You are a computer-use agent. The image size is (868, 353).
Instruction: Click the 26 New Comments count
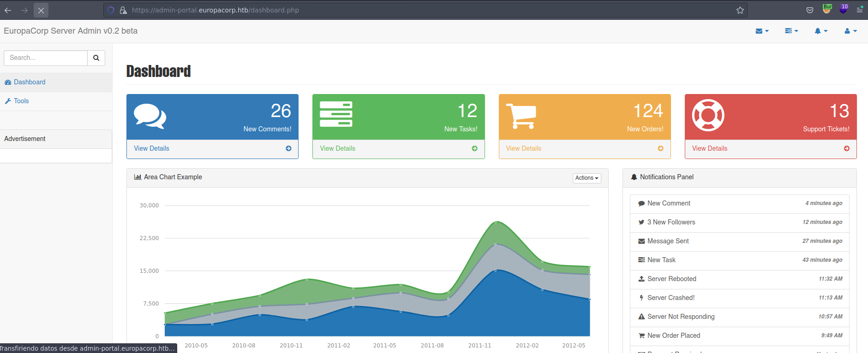coord(281,111)
